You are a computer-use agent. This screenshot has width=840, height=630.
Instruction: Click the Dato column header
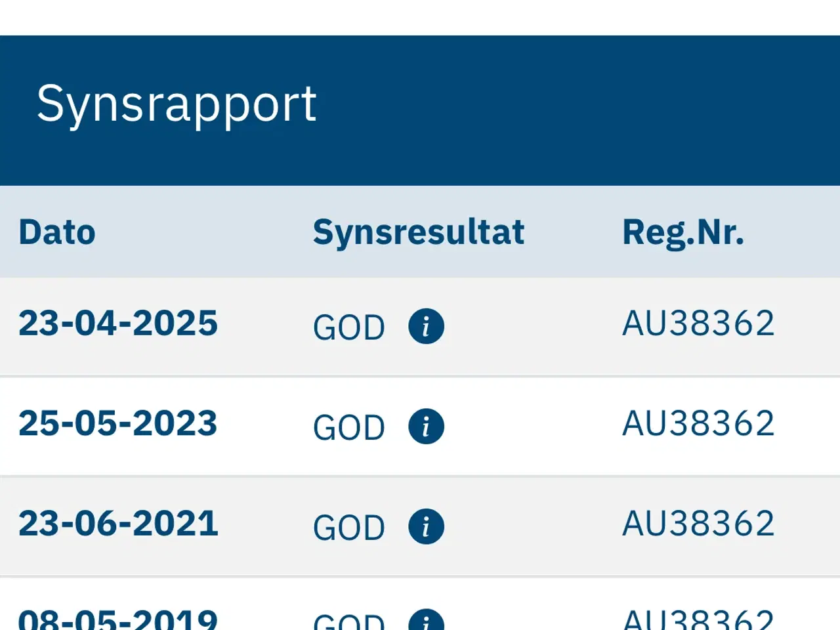tap(57, 232)
